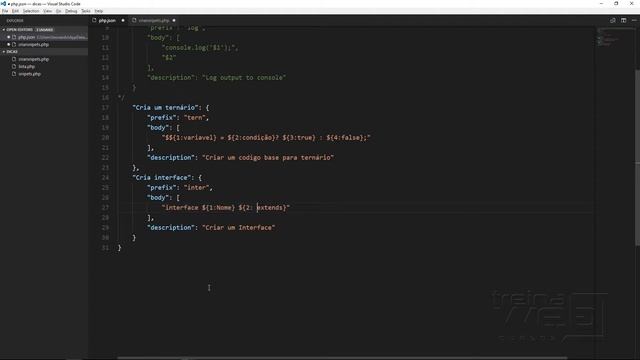Click the "inter" prefix value
The width and height of the screenshot is (640, 360).
click(x=197, y=188)
